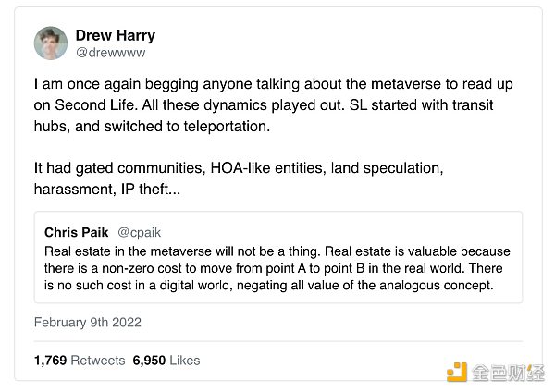Click the February 9th 2022 date
Image resolution: width=555 pixels, height=392 pixels.
coord(88,323)
